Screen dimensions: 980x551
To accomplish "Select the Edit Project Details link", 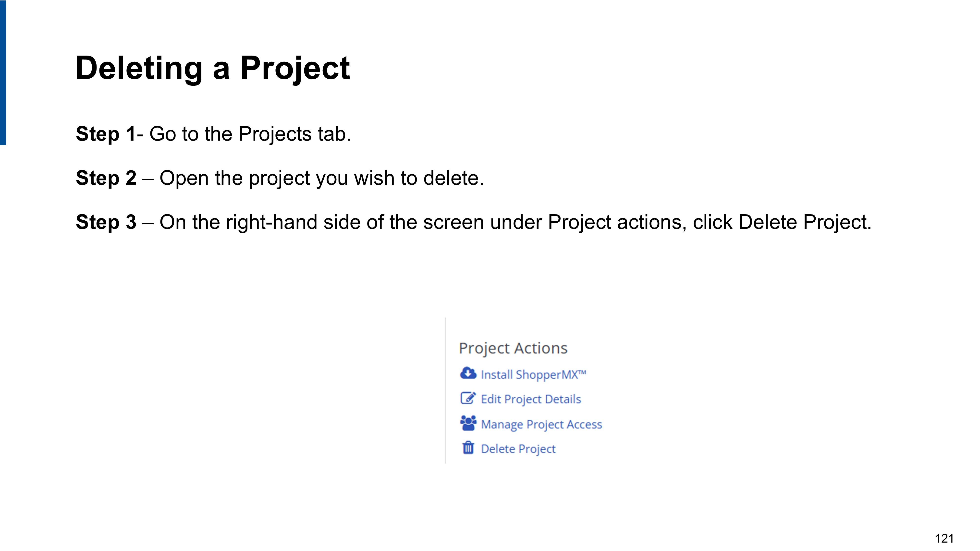I will coord(531,399).
